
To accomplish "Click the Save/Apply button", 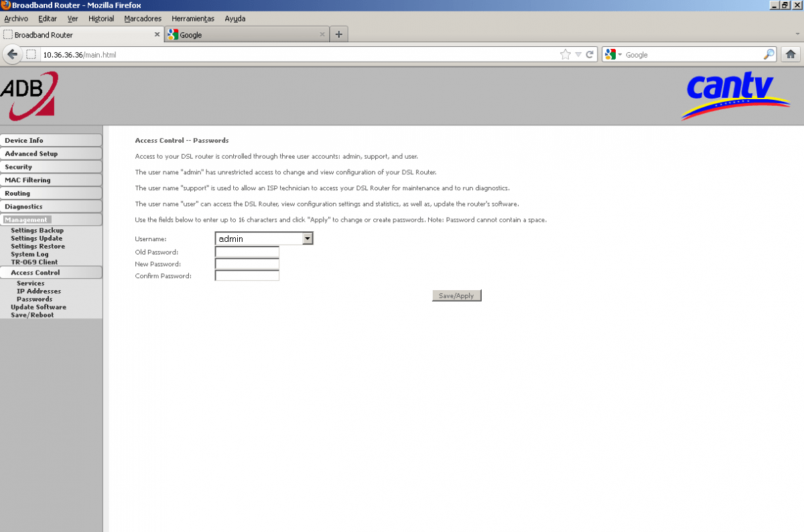I will [456, 295].
